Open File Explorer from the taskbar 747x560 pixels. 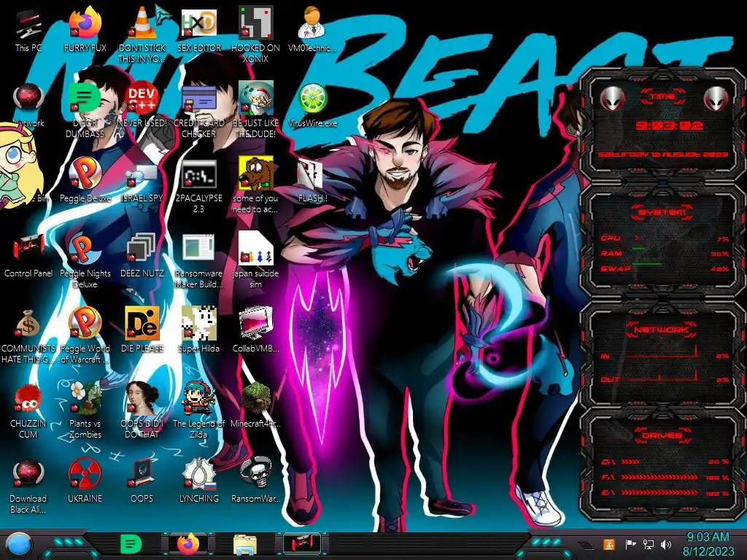tap(245, 545)
